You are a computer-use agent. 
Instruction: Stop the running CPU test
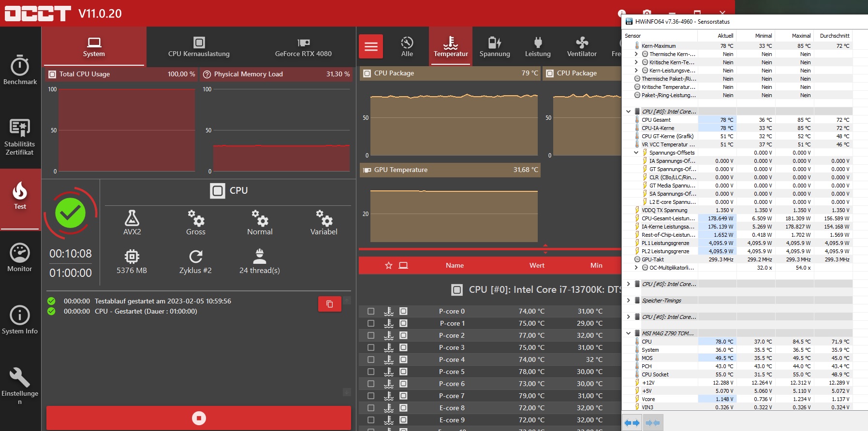click(x=199, y=418)
